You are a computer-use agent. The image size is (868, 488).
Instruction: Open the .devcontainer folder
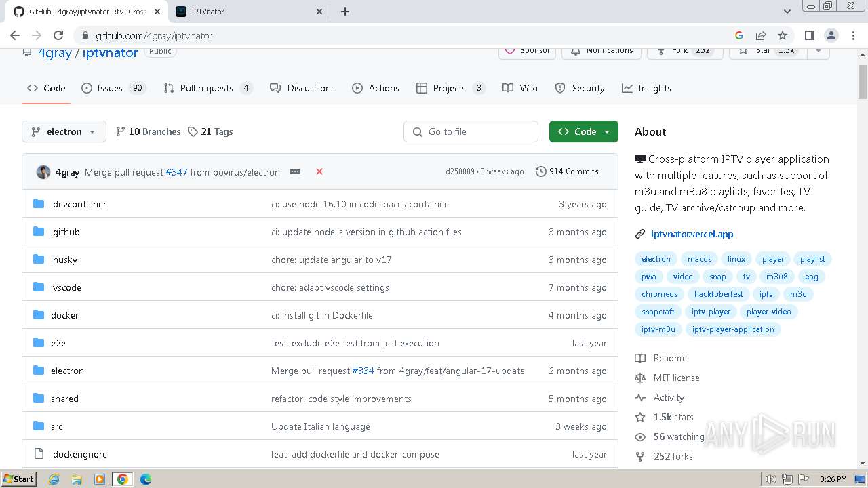[x=79, y=204]
